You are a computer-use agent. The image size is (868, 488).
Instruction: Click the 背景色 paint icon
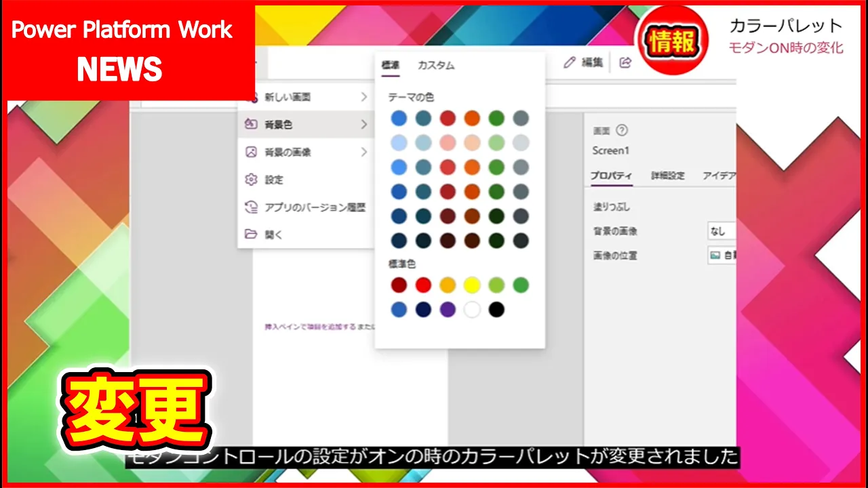point(251,124)
